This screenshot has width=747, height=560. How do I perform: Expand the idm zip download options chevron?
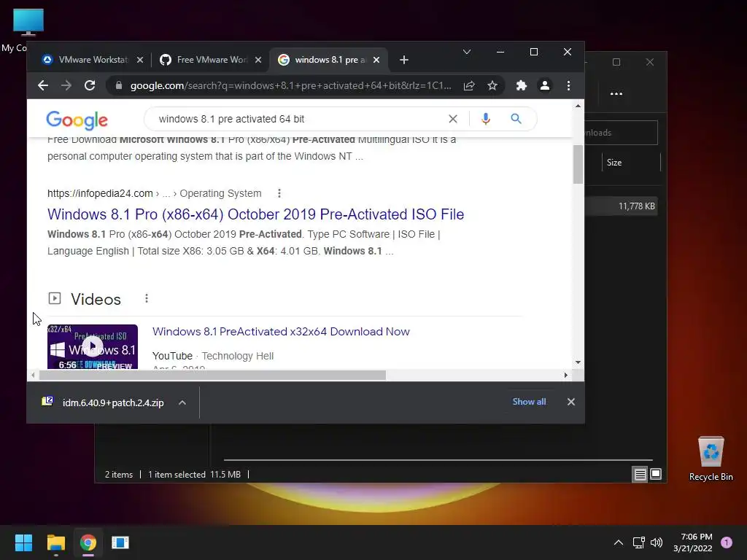(182, 402)
